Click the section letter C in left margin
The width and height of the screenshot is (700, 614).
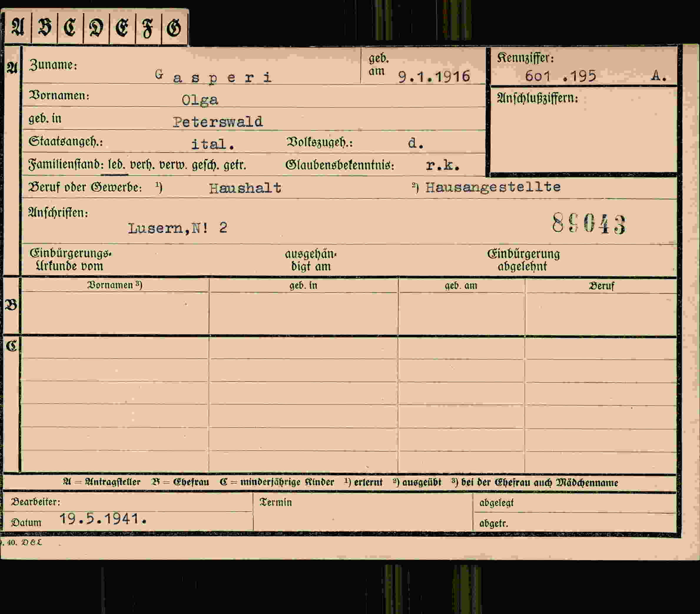tap(11, 346)
